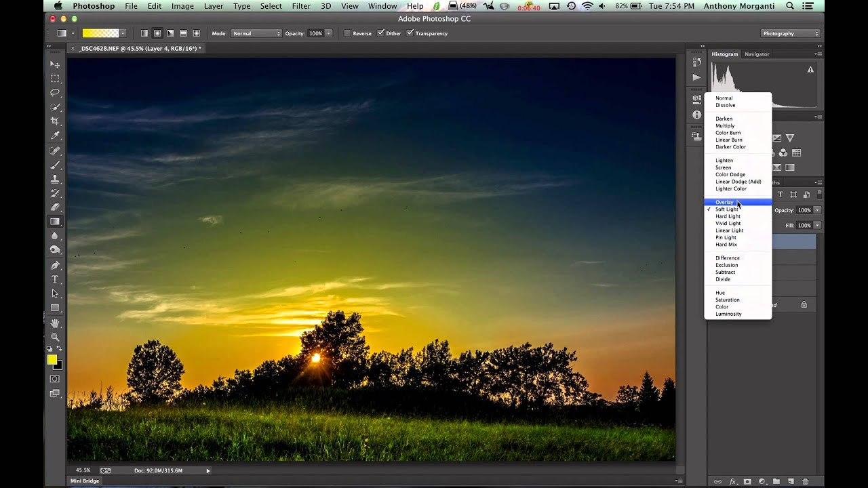
Task: Select the Rectangle shape tool
Action: [55, 308]
